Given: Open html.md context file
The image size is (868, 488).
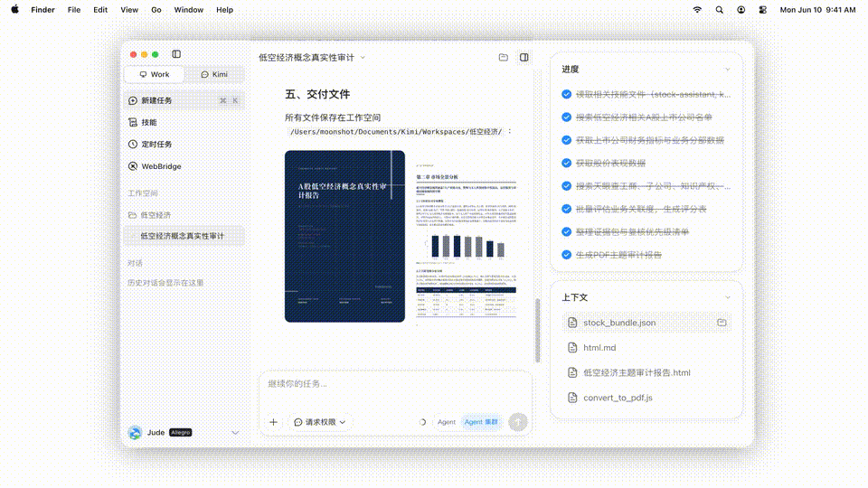Looking at the screenshot, I should tap(646, 348).
